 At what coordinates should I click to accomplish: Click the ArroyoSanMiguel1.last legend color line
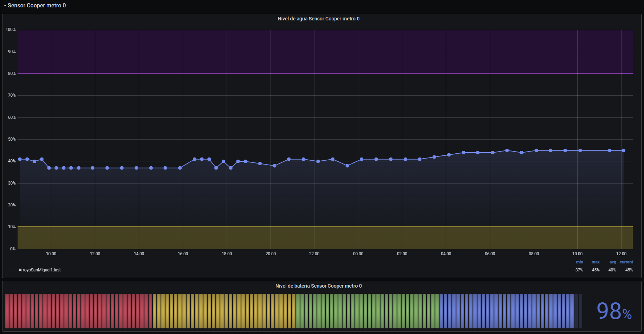click(13, 270)
